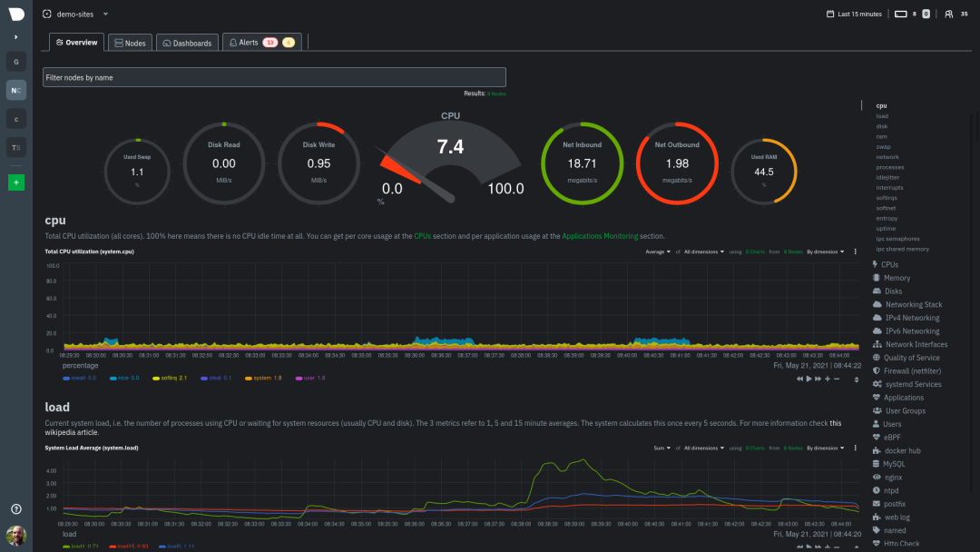980x552 pixels.
Task: Click the calendar icon beside Last 15 minutes
Action: tap(830, 14)
